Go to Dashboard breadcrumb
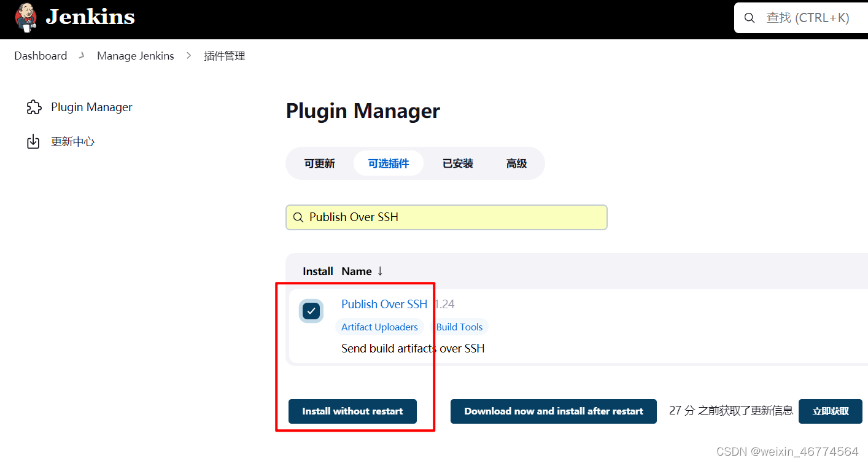 [x=41, y=56]
